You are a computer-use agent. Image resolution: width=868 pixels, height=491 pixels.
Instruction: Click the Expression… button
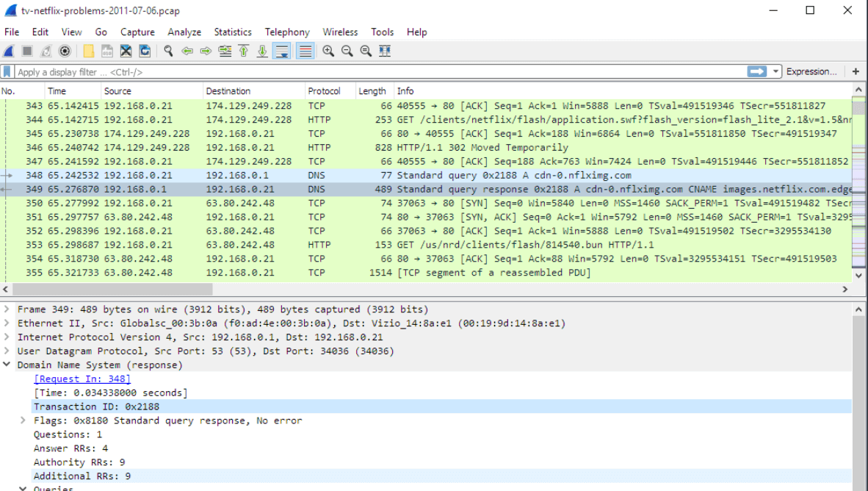coord(811,72)
